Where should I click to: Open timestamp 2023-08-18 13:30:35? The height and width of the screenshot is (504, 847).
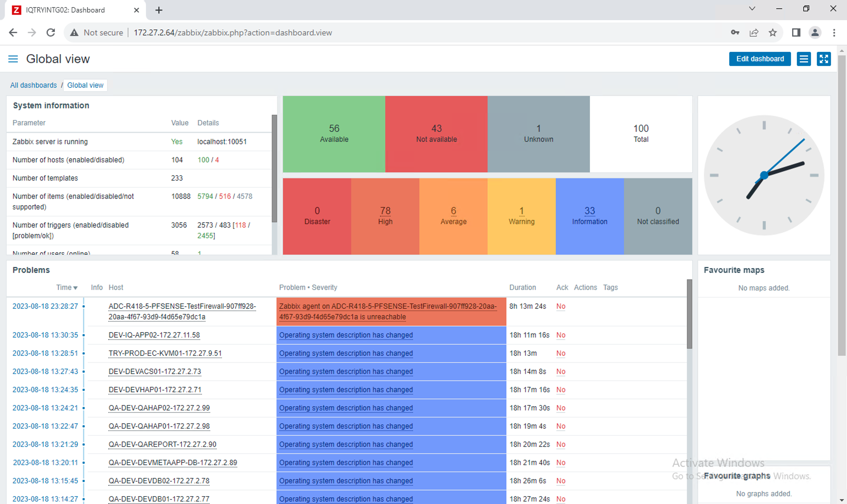(45, 335)
